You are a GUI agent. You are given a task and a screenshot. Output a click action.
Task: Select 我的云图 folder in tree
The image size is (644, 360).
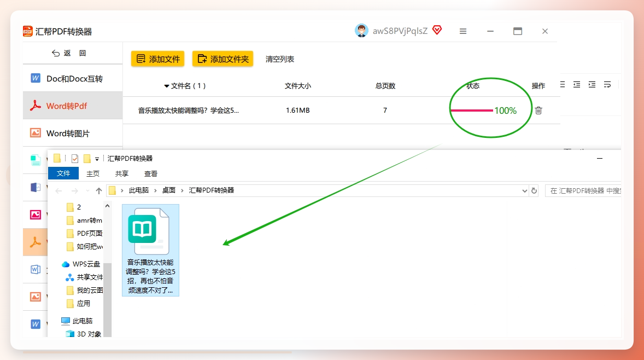tap(84, 290)
